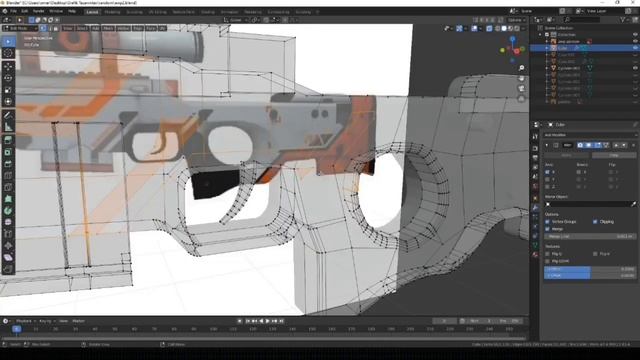The height and width of the screenshot is (360, 640).
Task: Select the Smooth tool
Action: click(8, 222)
